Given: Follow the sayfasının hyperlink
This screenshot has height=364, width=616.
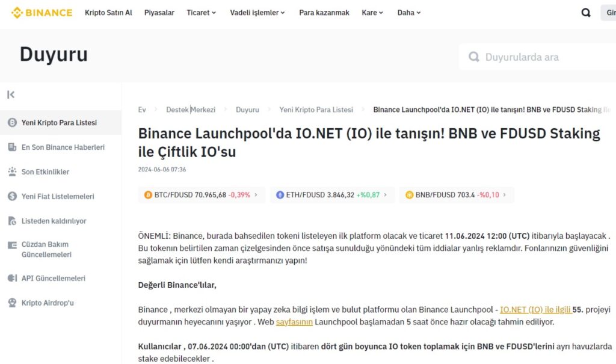Looking at the screenshot, I should 294,322.
